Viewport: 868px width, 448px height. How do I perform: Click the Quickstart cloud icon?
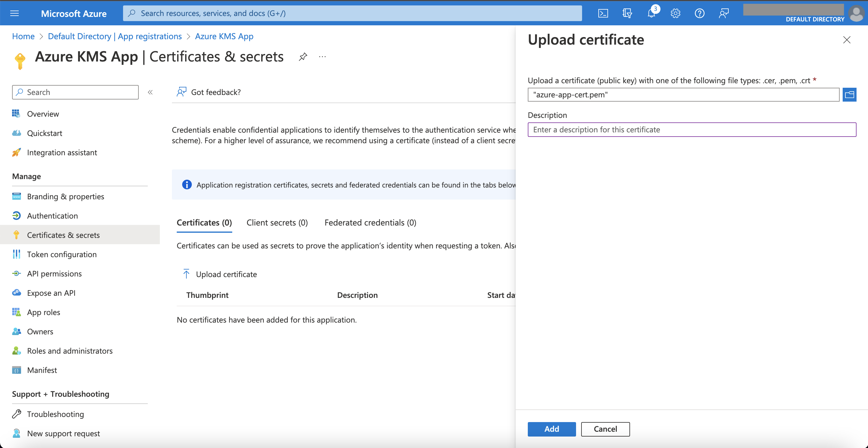point(16,133)
